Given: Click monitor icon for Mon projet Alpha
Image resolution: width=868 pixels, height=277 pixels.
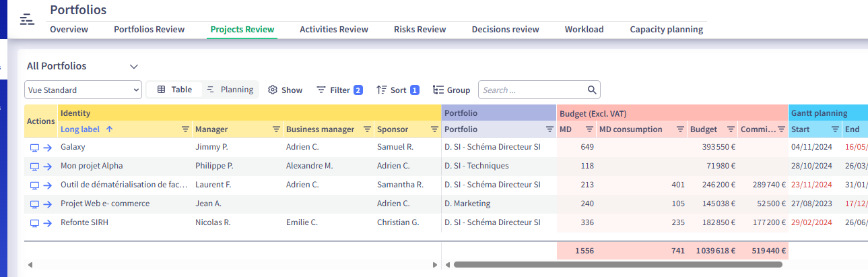Looking at the screenshot, I should click(x=34, y=166).
